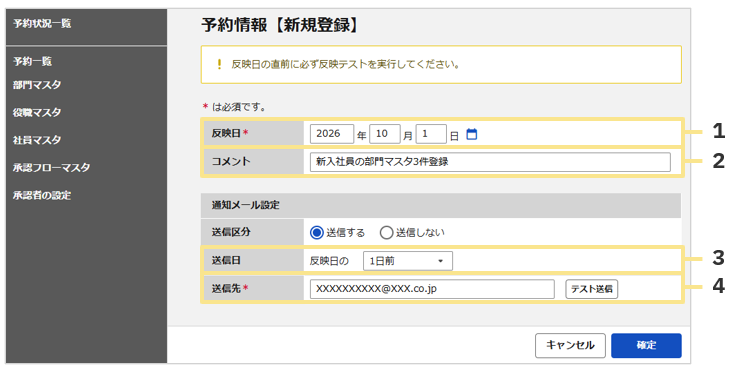Go to 役職マスタ in the sidebar
The image size is (731, 372).
tap(37, 112)
